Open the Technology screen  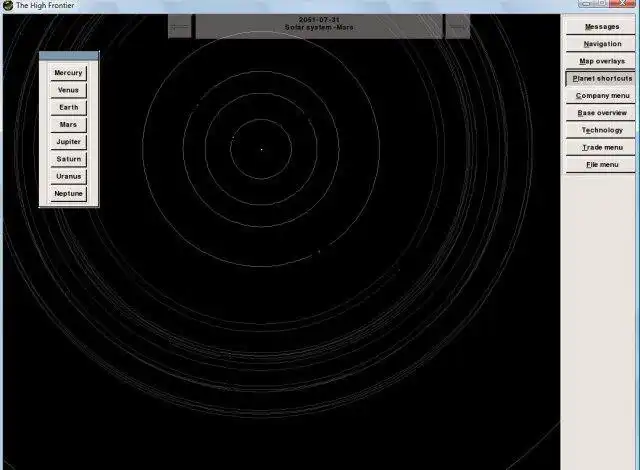click(x=601, y=130)
